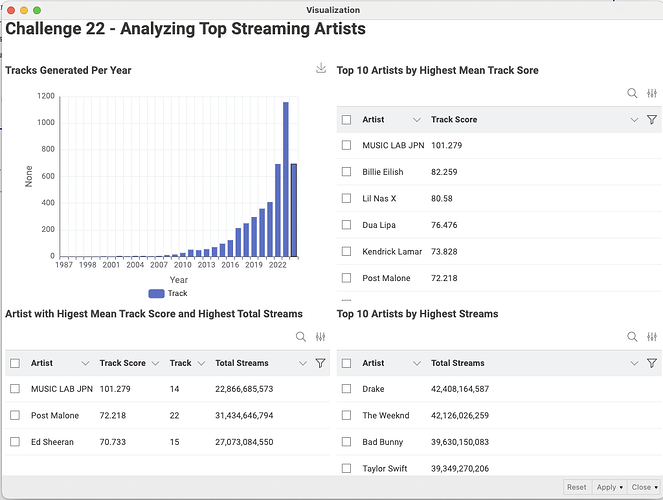Image resolution: width=663 pixels, height=500 pixels.
Task: Open search in the bottom-left artist table
Action: coord(301,337)
